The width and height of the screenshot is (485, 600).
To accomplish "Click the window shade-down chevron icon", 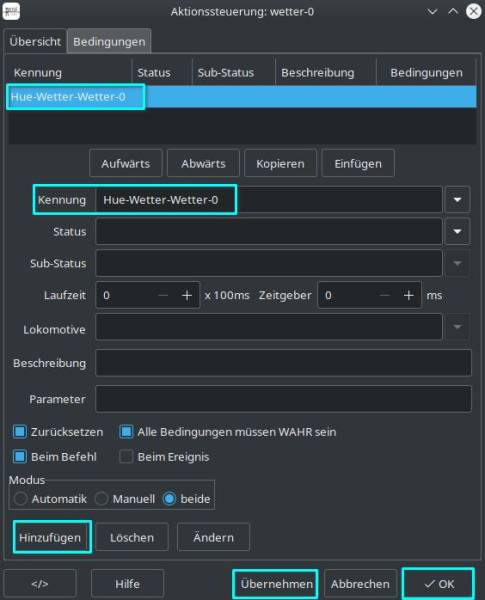I will pos(432,11).
